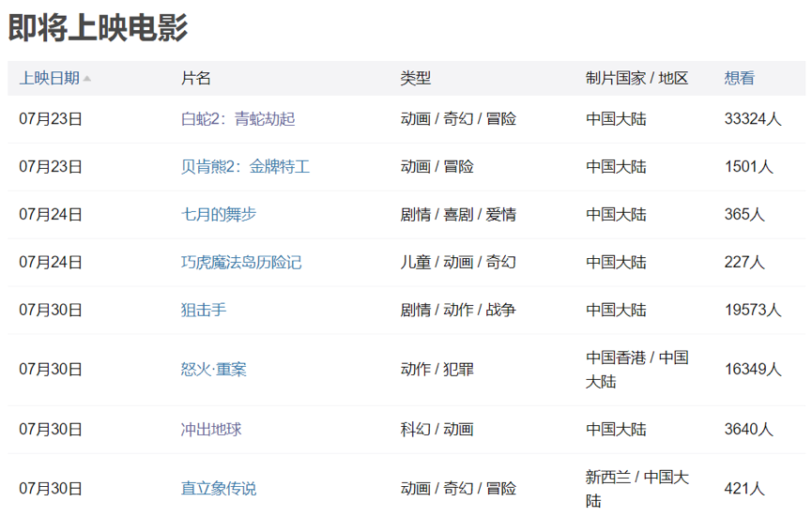Select region text 新西兰 / 中国大陆
The width and height of the screenshot is (812, 517).
(637, 489)
